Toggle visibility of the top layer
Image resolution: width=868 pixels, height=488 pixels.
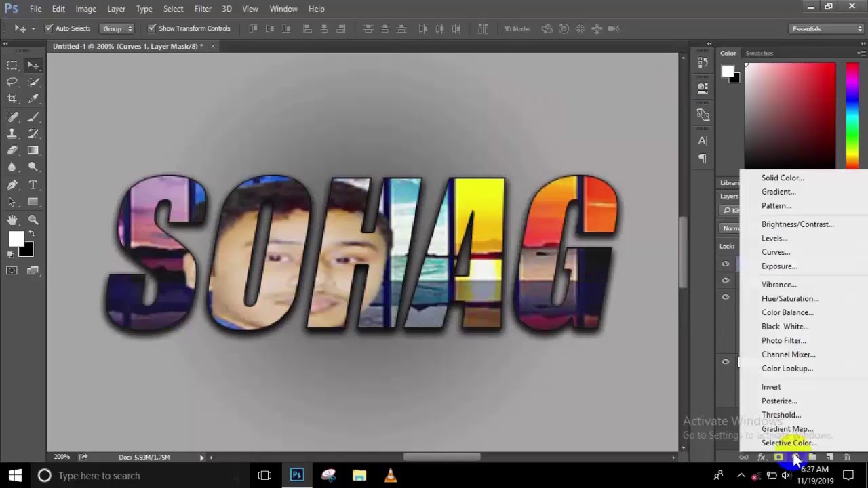(x=726, y=264)
